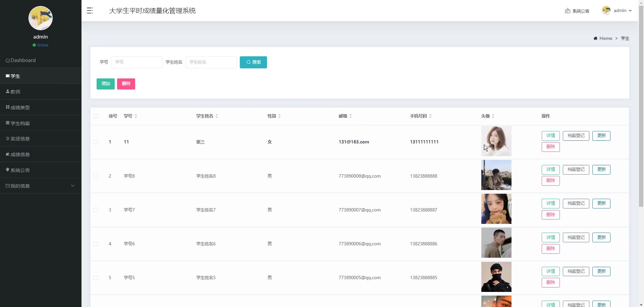Click the green 增加 button
The width and height of the screenshot is (644, 307).
click(106, 84)
